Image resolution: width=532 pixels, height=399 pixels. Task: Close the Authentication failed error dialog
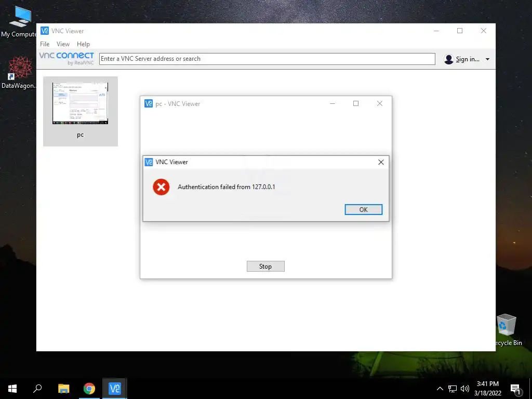click(381, 162)
